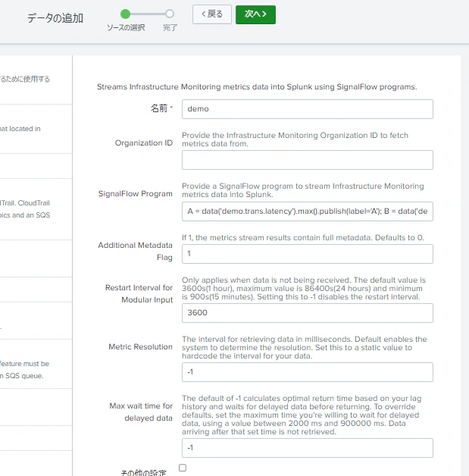469x476 pixels.
Task: Click the 戻る back button
Action: pyautogui.click(x=211, y=14)
